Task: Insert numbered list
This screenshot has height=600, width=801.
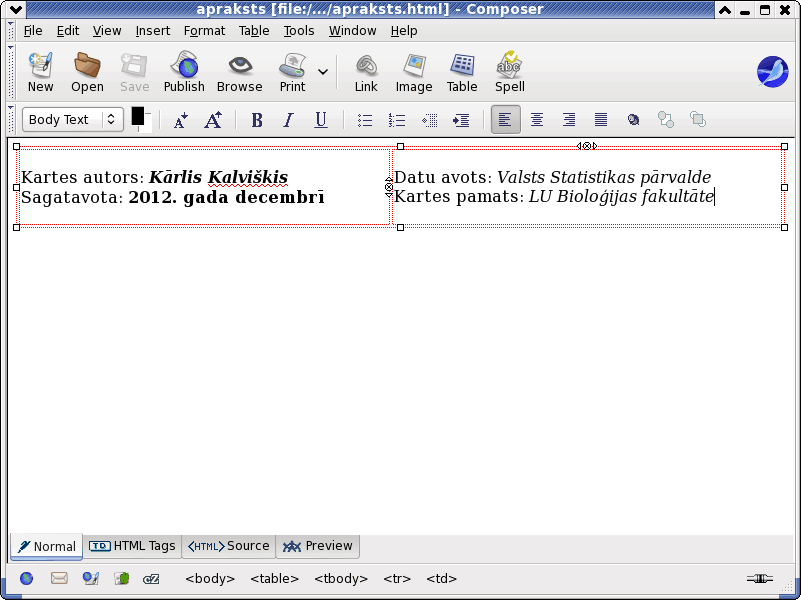Action: point(397,120)
